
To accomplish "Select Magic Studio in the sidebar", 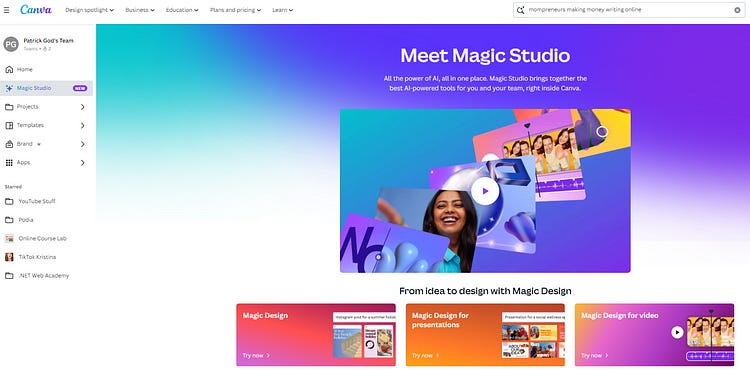I will tap(47, 88).
